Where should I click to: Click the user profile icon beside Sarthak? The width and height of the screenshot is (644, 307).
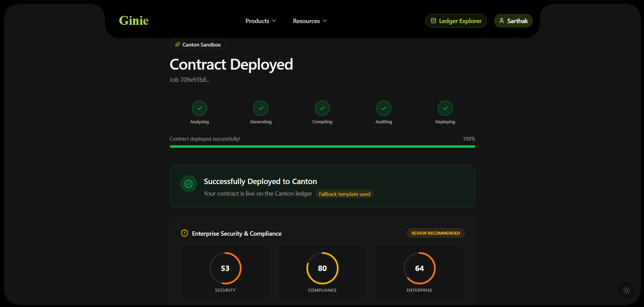(501, 21)
